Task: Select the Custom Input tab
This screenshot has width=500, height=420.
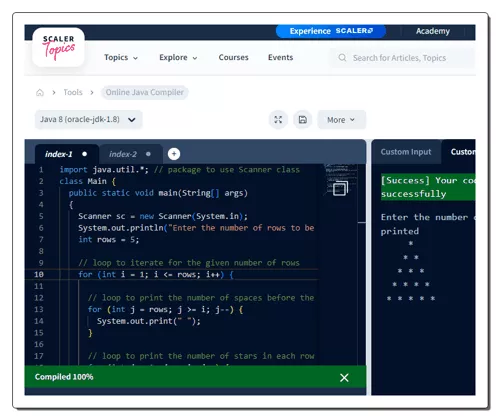Action: [x=406, y=152]
